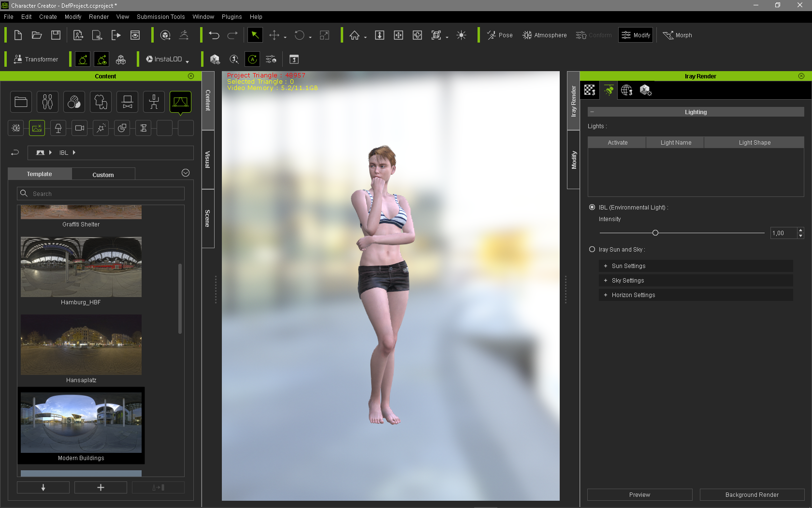Open Iray Lighting tab icon

(609, 90)
